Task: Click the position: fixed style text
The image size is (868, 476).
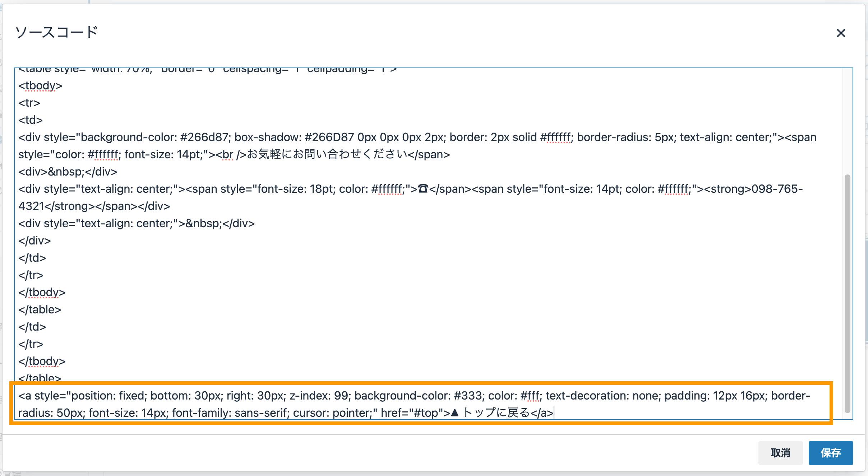Action: click(109, 396)
